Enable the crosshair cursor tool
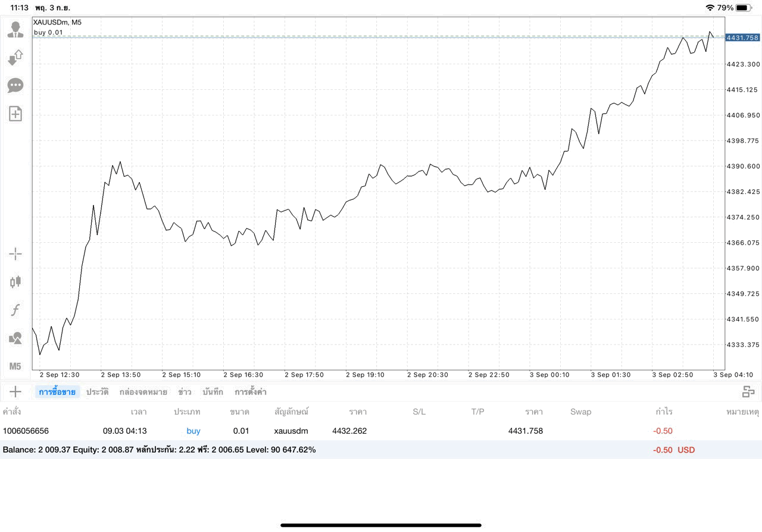The image size is (762, 532). [x=15, y=254]
